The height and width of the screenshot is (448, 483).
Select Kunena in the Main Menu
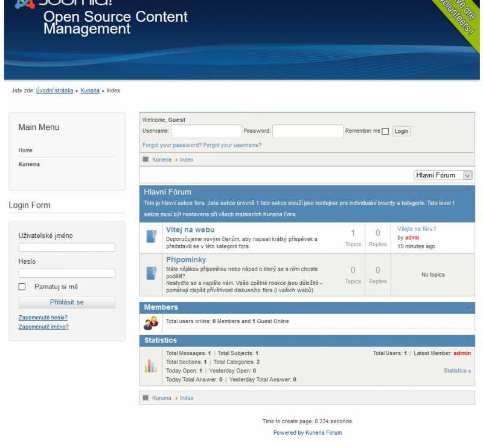pyautogui.click(x=29, y=164)
